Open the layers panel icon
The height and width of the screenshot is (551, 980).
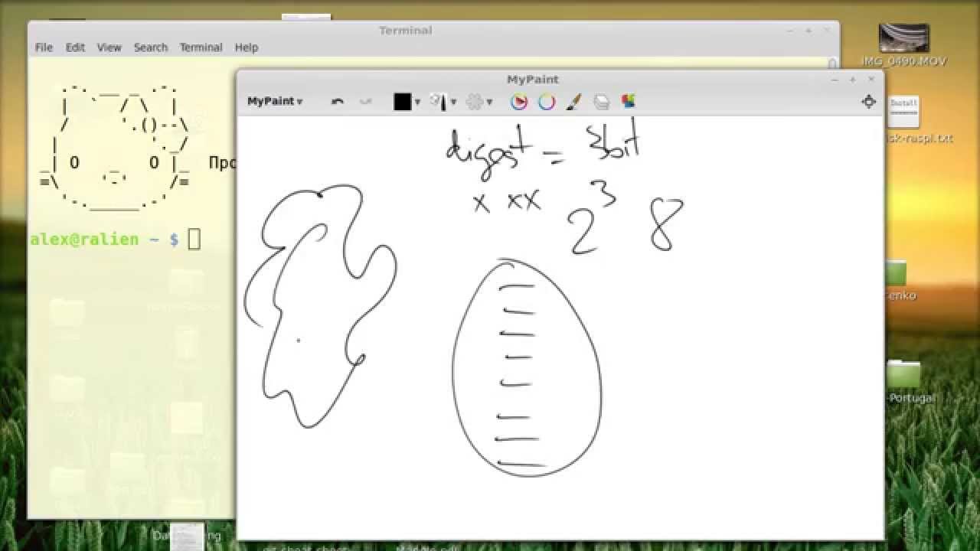coord(602,102)
